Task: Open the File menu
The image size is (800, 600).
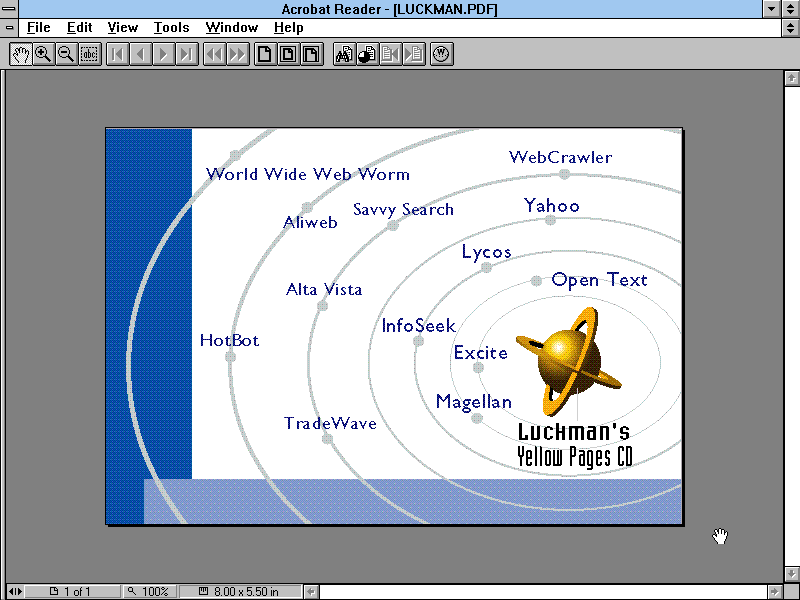Action: pyautogui.click(x=38, y=28)
